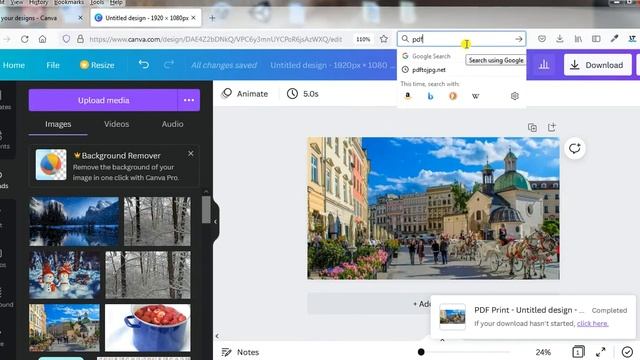The height and width of the screenshot is (360, 640).
Task: Open the Pocket save icon
Action: (542, 39)
